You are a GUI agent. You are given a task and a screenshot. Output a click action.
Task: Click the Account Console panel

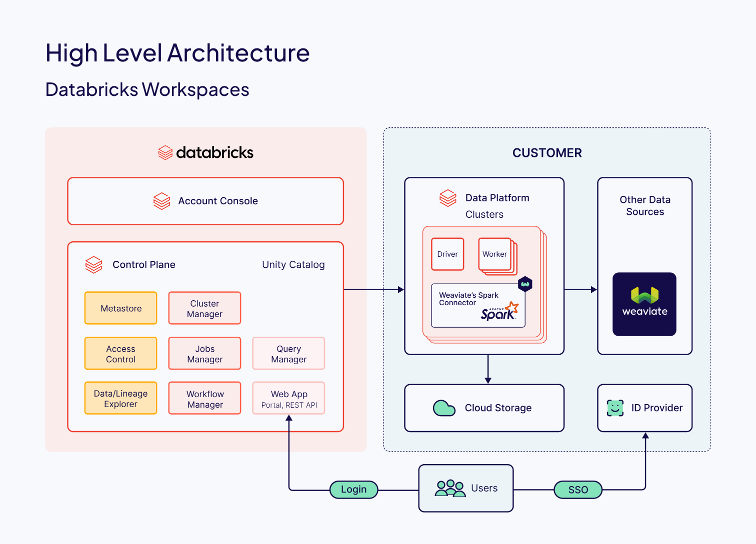[x=205, y=201]
